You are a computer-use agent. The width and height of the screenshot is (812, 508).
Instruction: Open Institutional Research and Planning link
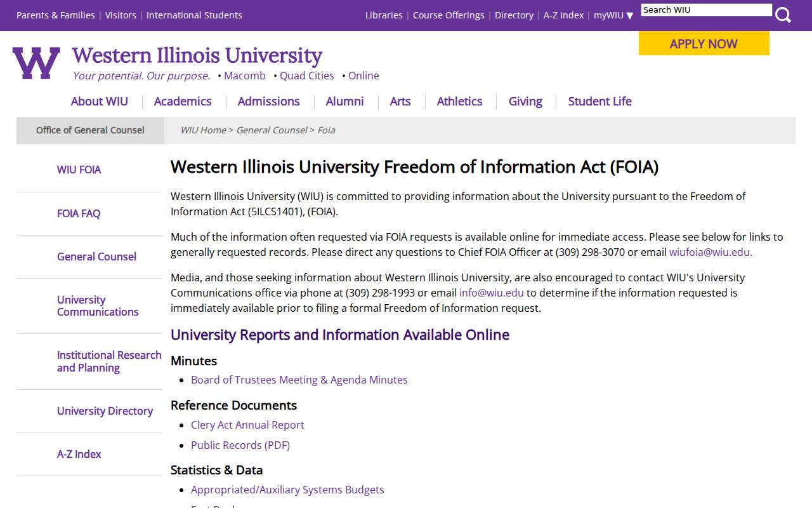tap(109, 361)
